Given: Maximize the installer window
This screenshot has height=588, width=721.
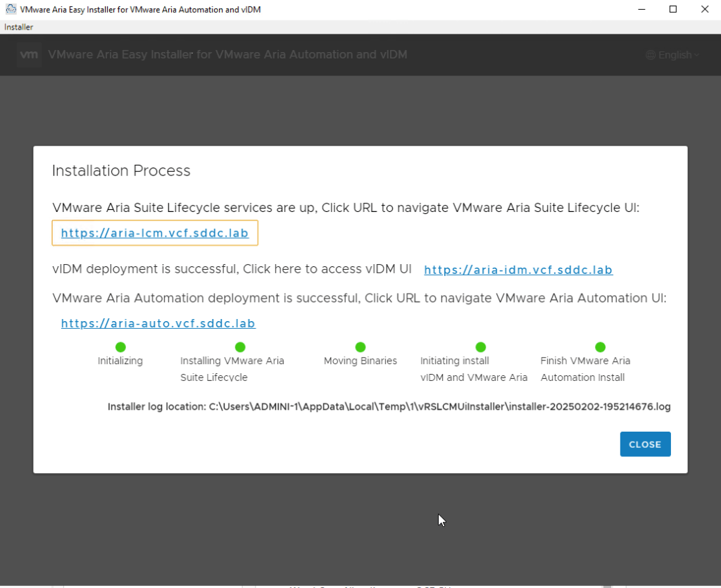Looking at the screenshot, I should 673,9.
